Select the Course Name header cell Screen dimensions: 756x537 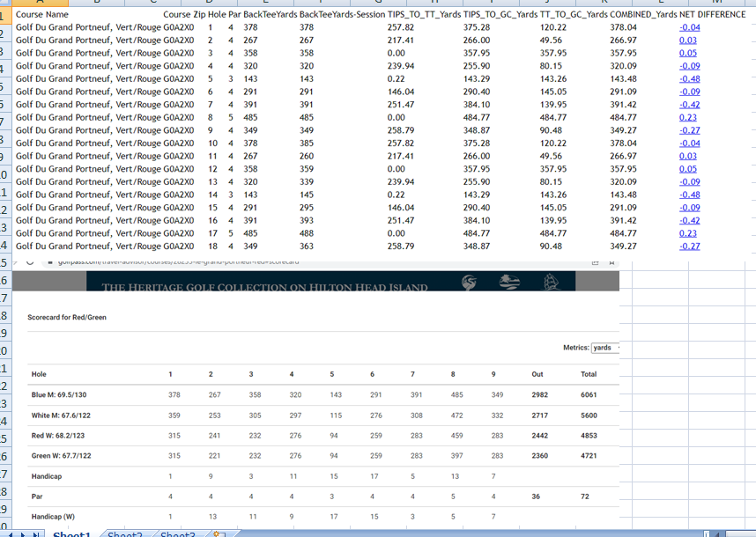click(42, 14)
